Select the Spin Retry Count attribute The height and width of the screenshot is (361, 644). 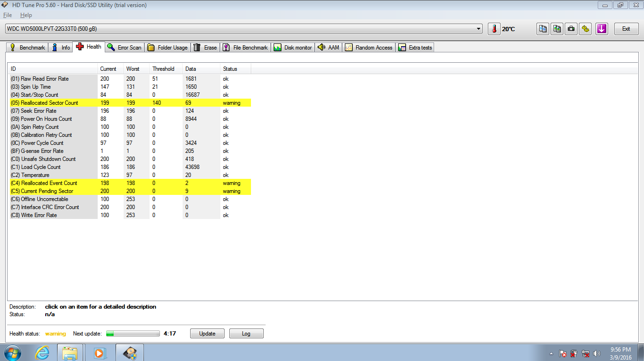click(x=129, y=127)
